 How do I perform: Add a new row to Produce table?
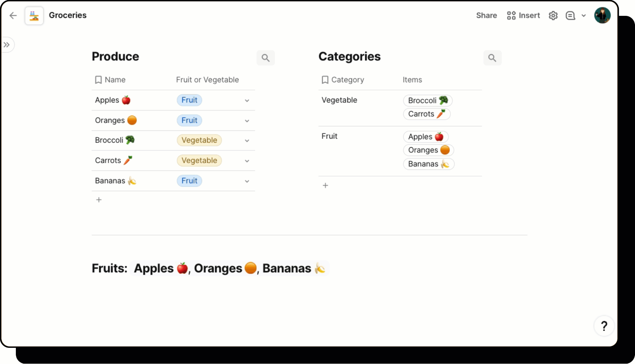99,200
